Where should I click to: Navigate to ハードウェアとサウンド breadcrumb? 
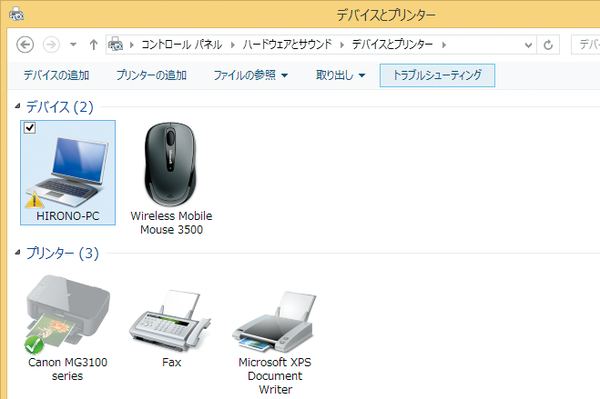287,45
